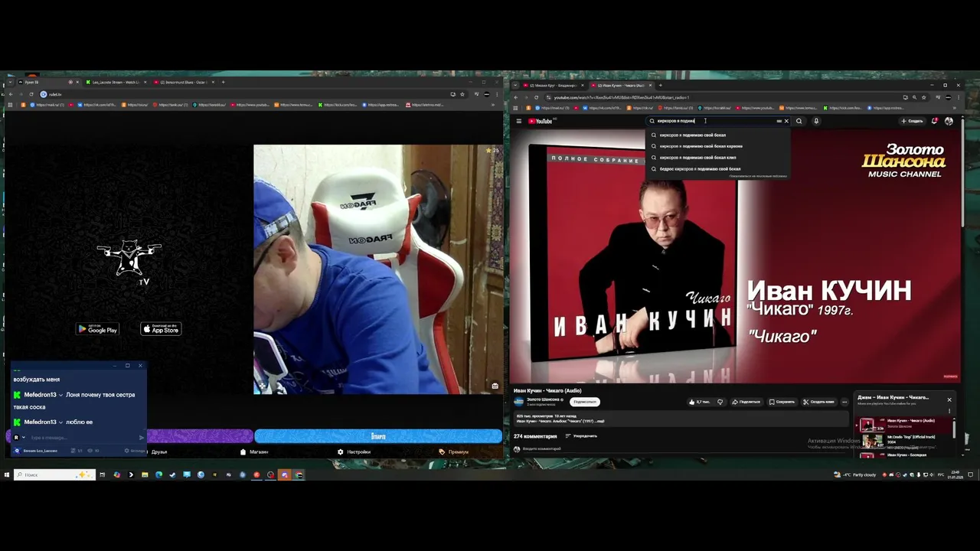Like the Иван Кучин video
Image resolution: width=980 pixels, height=551 pixels.
[700, 402]
